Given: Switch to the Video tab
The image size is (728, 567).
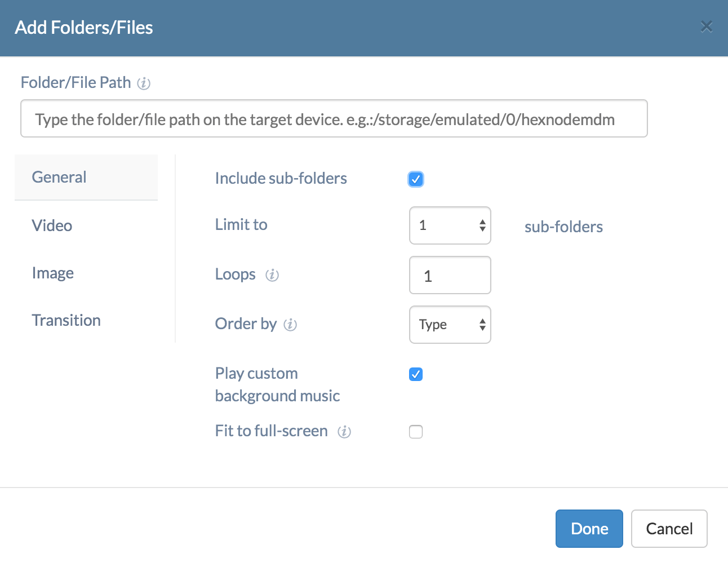Looking at the screenshot, I should [52, 225].
